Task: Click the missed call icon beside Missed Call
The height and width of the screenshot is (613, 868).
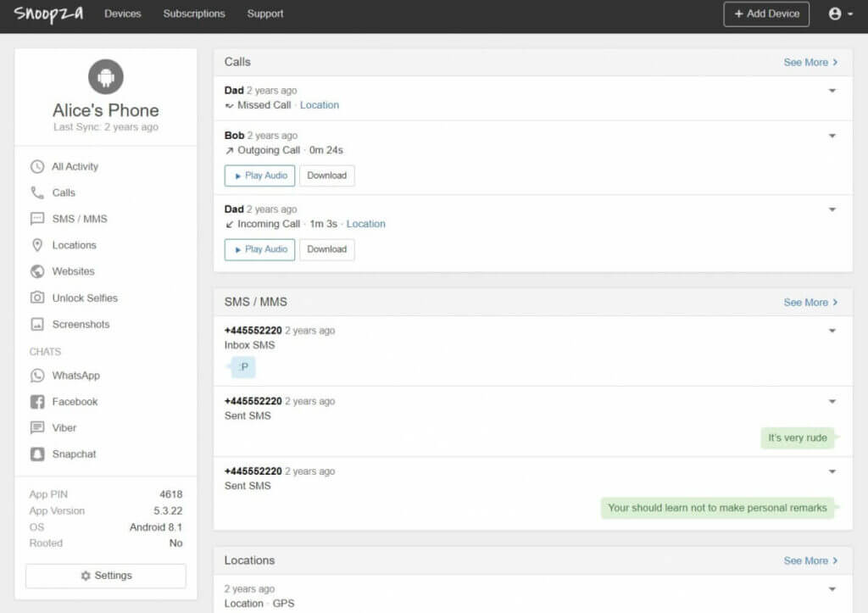Action: (x=229, y=105)
